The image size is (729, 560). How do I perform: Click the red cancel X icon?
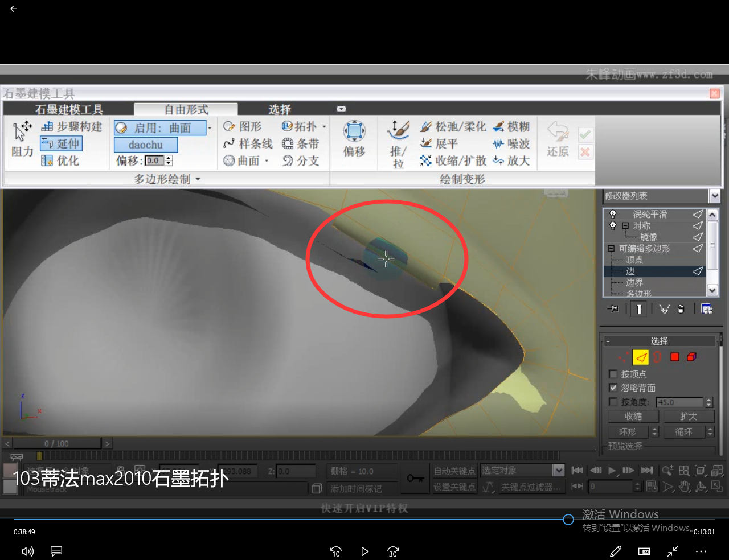click(585, 152)
